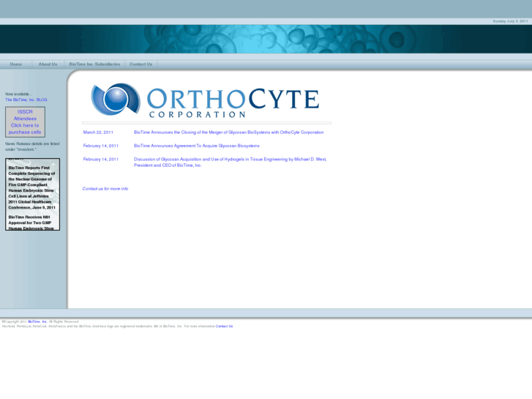Open news item BioTime Receives NIH Approval
The height and width of the screenshot is (399, 532).
(31, 223)
